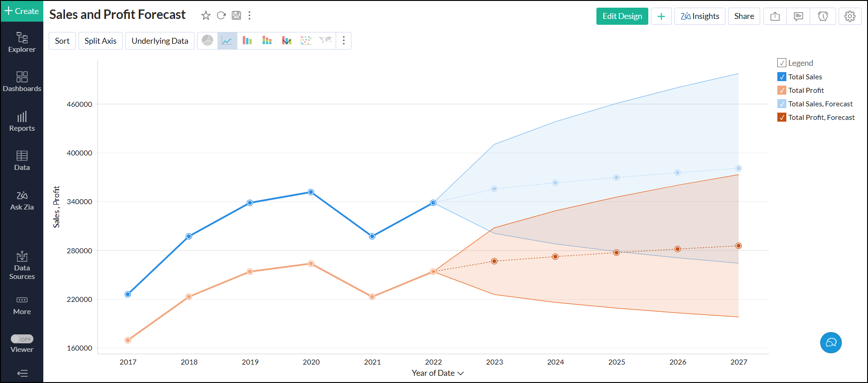Image resolution: width=868 pixels, height=383 pixels.
Task: Pick the combination bar-line chart icon
Action: pos(287,41)
